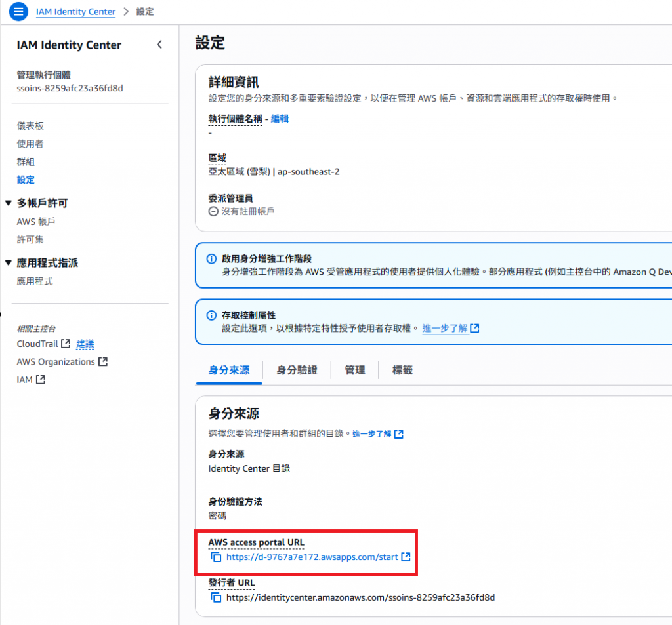Open 群組 in the sidebar
672x625 pixels.
click(x=26, y=161)
